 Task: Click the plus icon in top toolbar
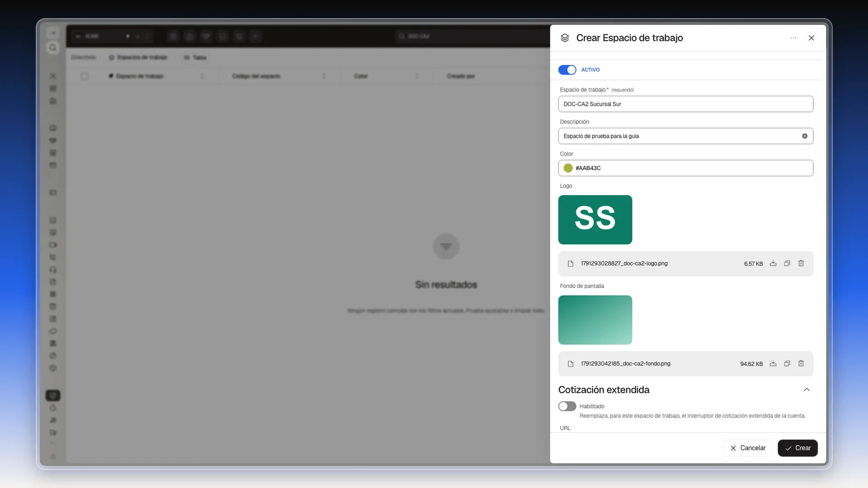255,36
